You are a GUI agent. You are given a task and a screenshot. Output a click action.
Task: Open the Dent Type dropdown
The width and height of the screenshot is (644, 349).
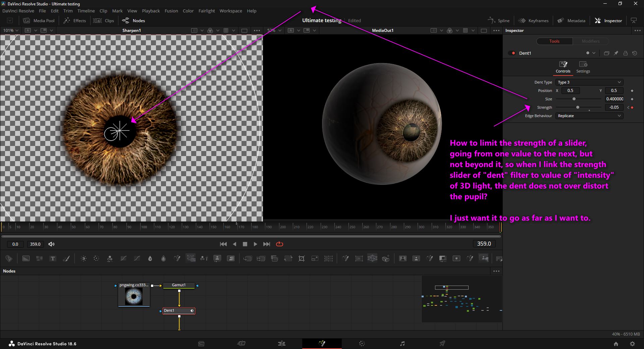[589, 82]
